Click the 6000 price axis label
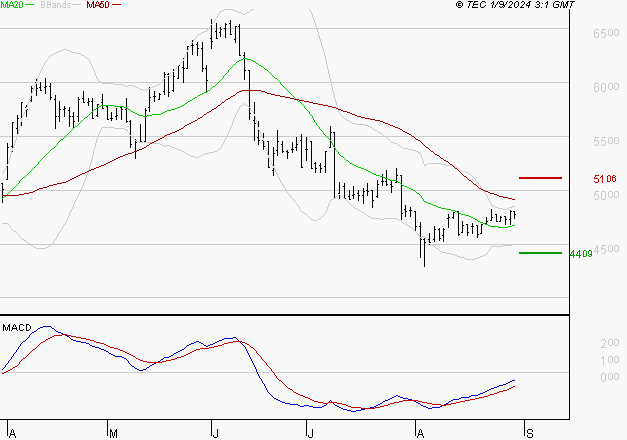The height and width of the screenshot is (440, 627). tap(606, 87)
